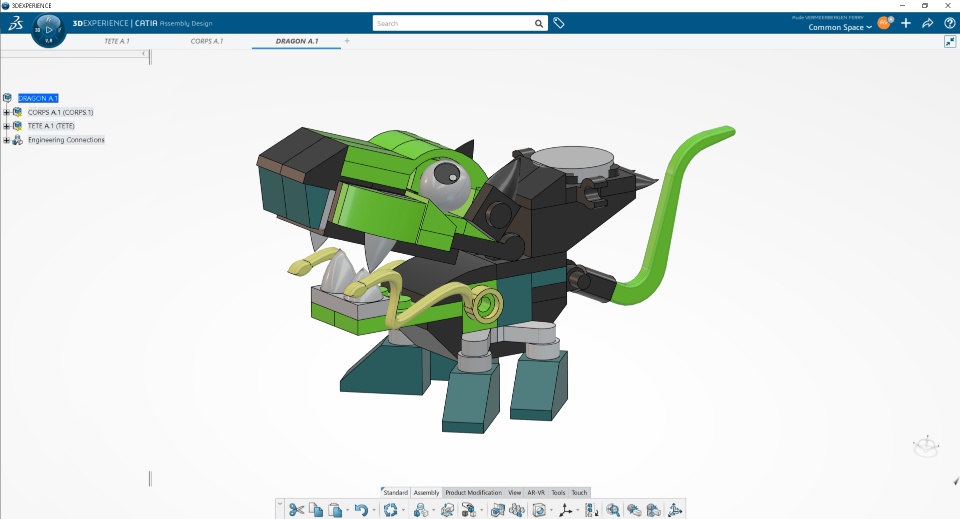Select CORPS A.1 (CORPS.1) in tree
This screenshot has height=519, width=960.
pyautogui.click(x=61, y=112)
